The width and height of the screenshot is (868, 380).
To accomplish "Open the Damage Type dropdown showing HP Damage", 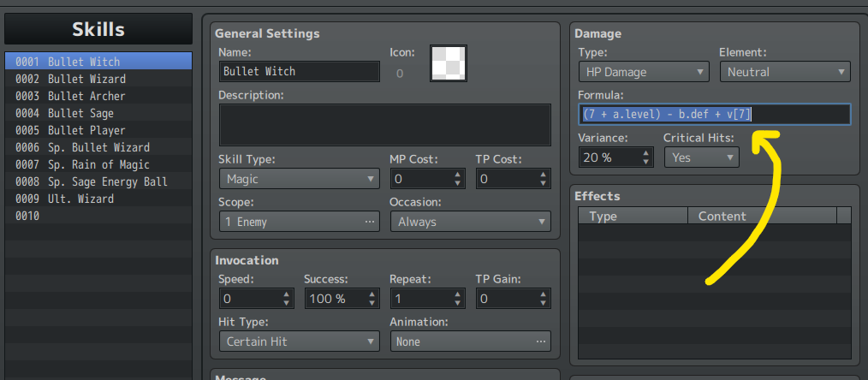I will [x=644, y=72].
